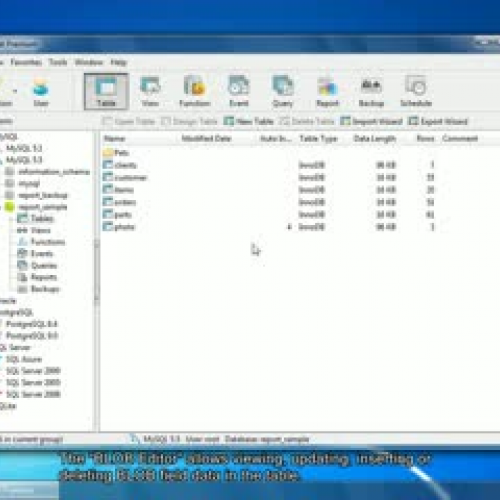Select the SQL Azure connection in tree
This screenshot has width=500, height=500.
(23, 359)
